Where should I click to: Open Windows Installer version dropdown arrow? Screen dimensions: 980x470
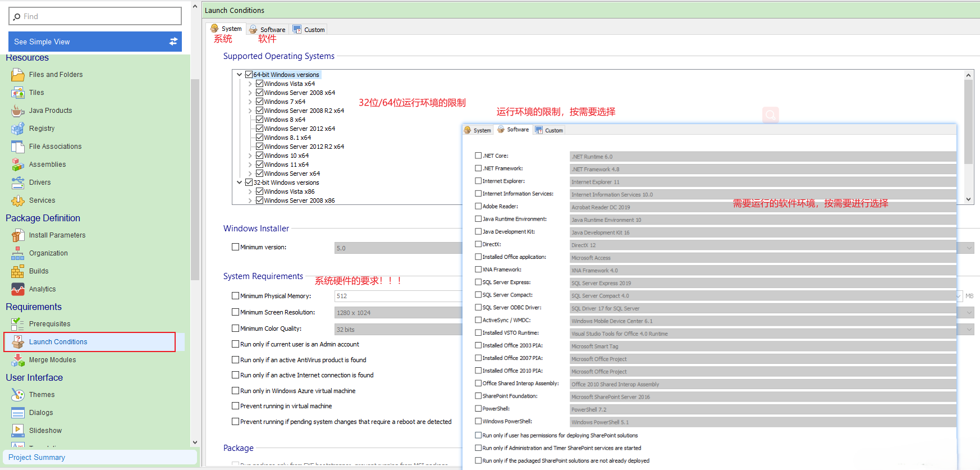pyautogui.click(x=969, y=248)
